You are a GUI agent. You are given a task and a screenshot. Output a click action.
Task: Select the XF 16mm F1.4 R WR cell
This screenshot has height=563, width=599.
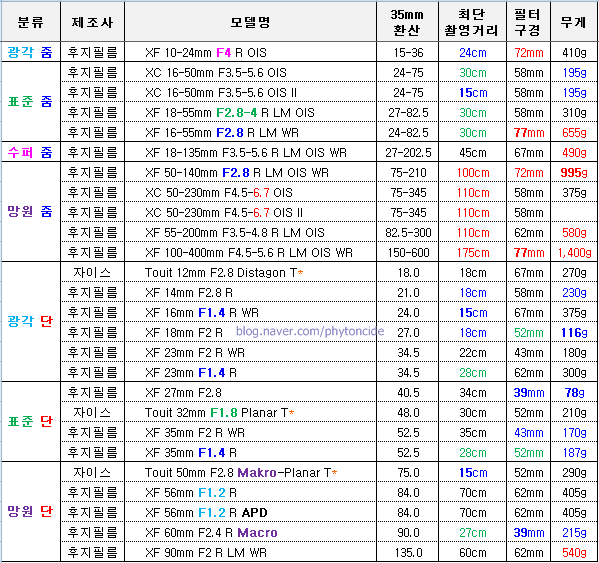click(250, 313)
